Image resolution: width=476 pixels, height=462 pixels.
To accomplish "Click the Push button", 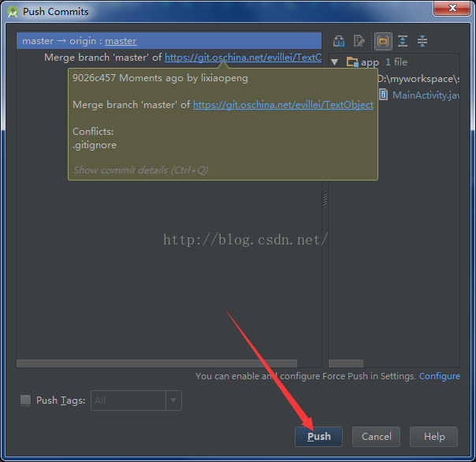I will pos(318,437).
